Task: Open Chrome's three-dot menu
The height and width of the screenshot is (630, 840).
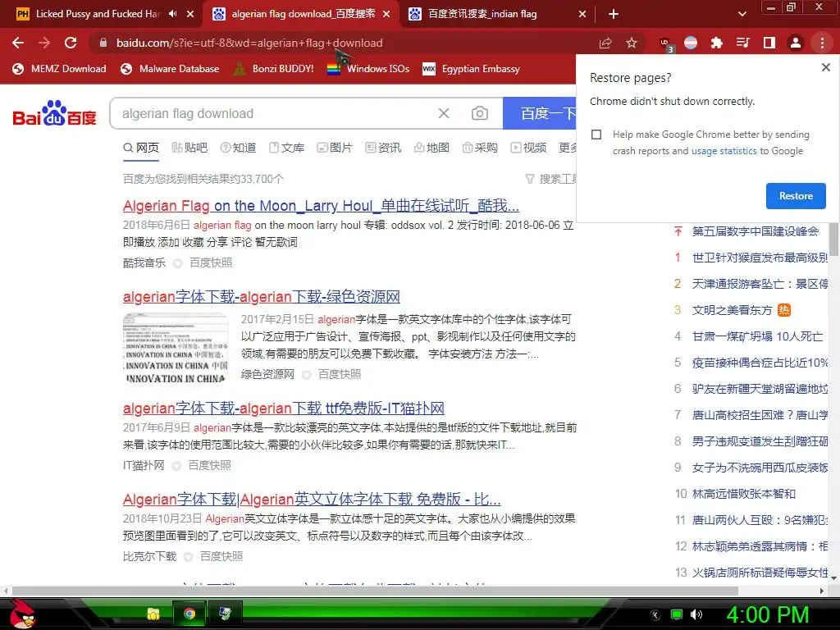Action: tap(822, 43)
